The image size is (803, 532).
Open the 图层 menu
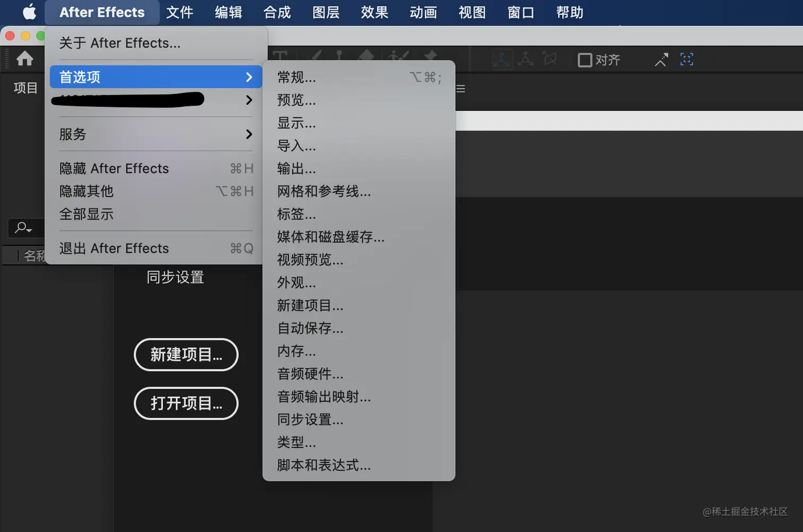point(326,12)
